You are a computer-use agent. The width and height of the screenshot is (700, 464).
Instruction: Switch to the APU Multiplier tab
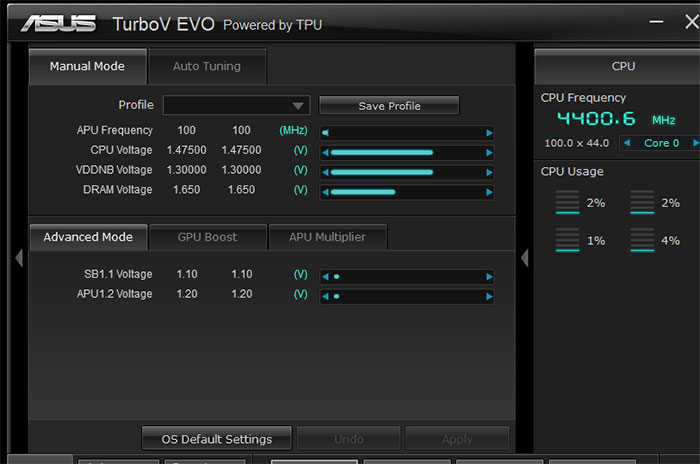[x=327, y=237]
